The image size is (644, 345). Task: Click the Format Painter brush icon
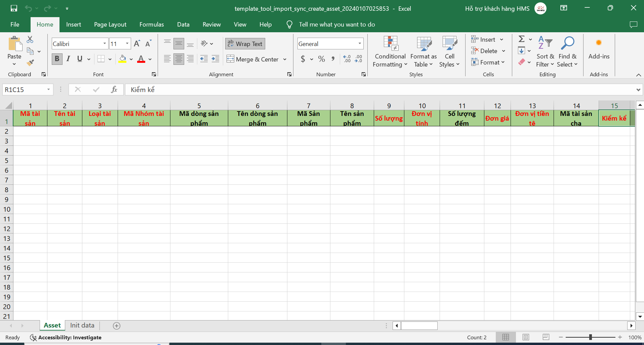30,63
